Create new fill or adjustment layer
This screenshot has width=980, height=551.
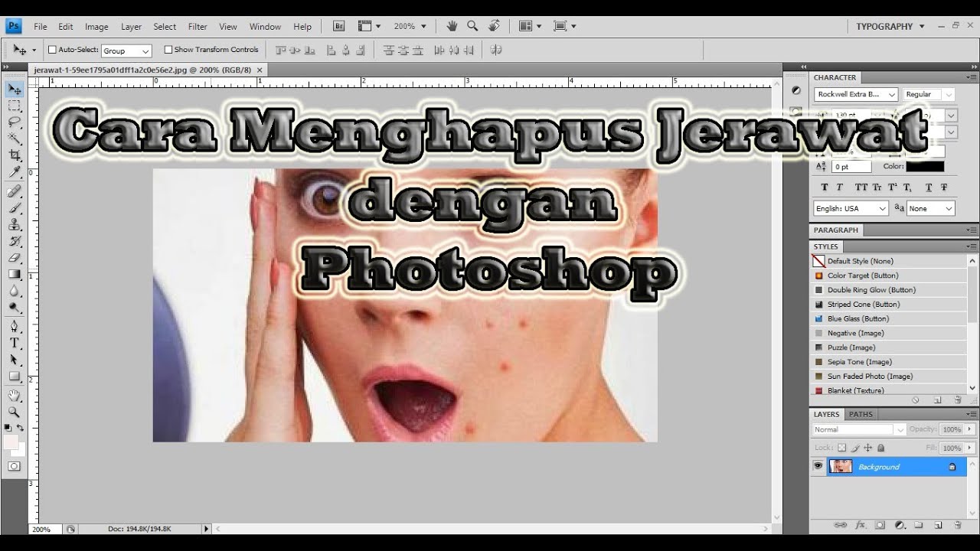click(900, 525)
